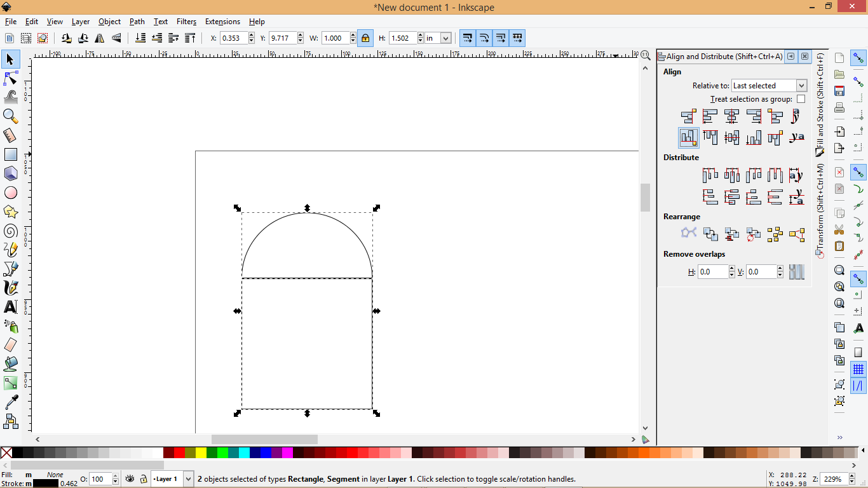Select the 3D Box tool
This screenshot has width=868, height=488.
10,173
